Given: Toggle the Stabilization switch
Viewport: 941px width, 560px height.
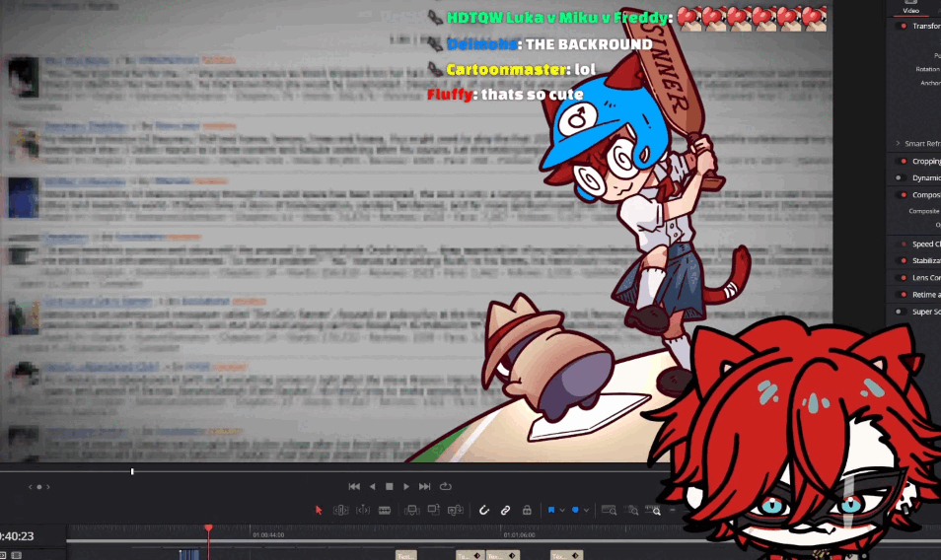Looking at the screenshot, I should pos(903,261).
